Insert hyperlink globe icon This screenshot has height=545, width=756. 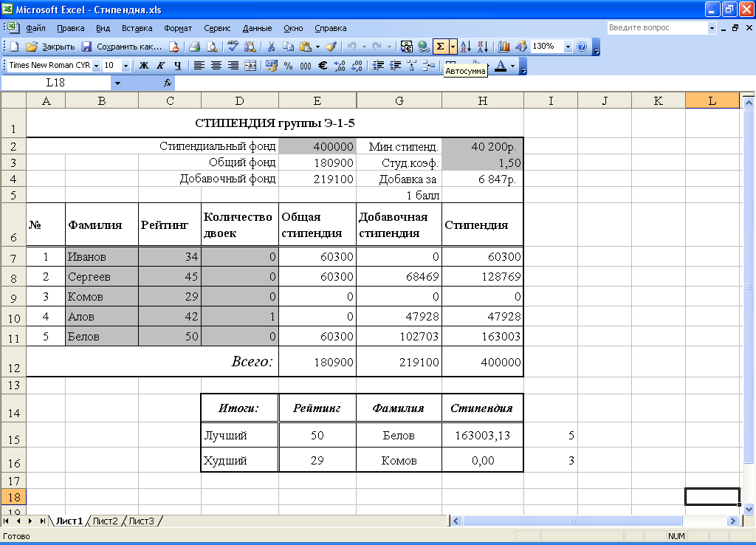423,47
